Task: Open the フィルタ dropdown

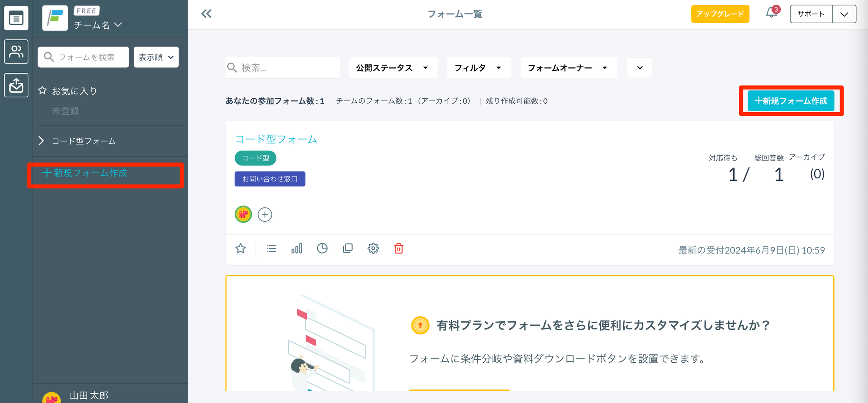Action: tap(479, 68)
